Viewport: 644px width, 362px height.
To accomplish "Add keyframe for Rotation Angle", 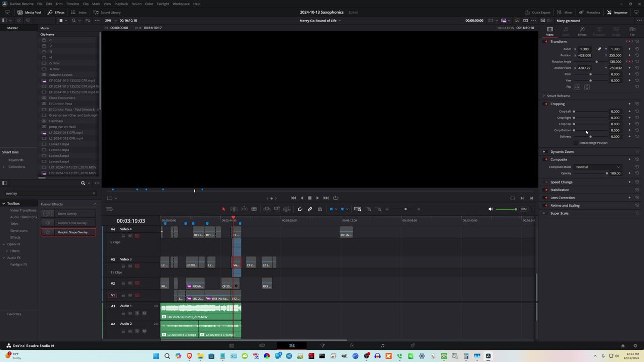I will [629, 62].
